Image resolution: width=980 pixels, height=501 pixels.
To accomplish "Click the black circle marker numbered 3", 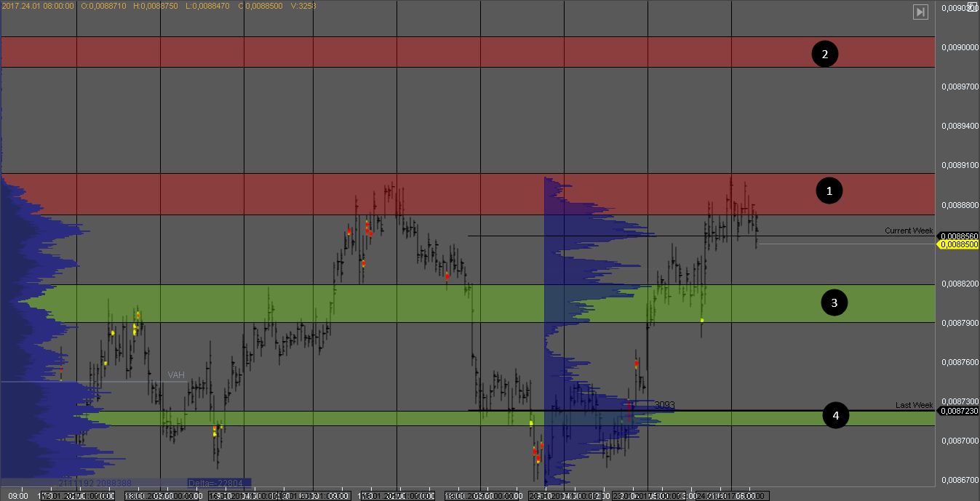I will [834, 303].
